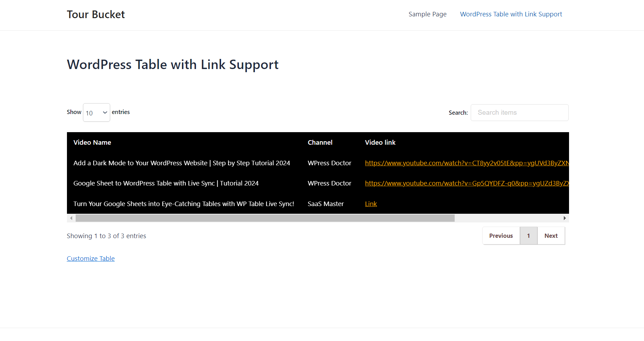The image size is (644, 341).
Task: Open the Tour Bucket site title
Action: coord(96,14)
